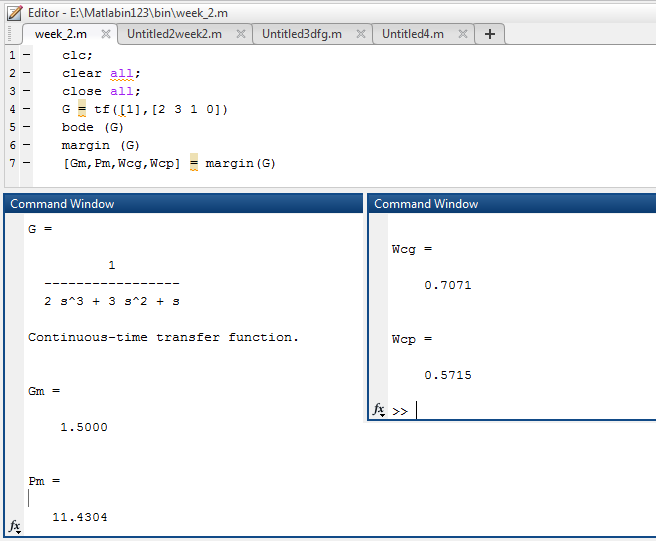Close the Untitled3dfg.m tab
Viewport: 656px width, 541px height.
click(360, 34)
